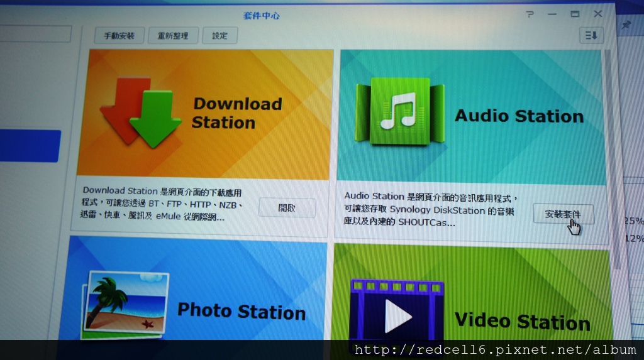The width and height of the screenshot is (644, 360).
Task: Click the Audio Station description text
Action: point(430,209)
